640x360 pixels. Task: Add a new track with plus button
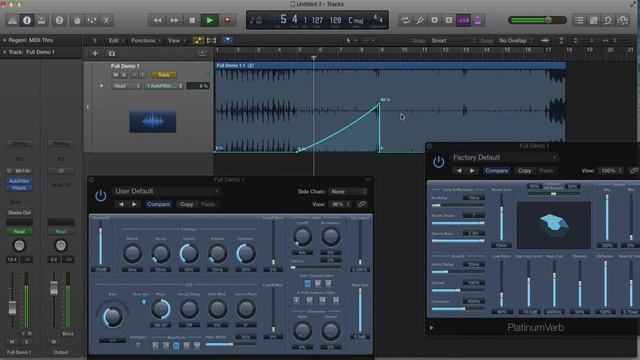pyautogui.click(x=95, y=53)
